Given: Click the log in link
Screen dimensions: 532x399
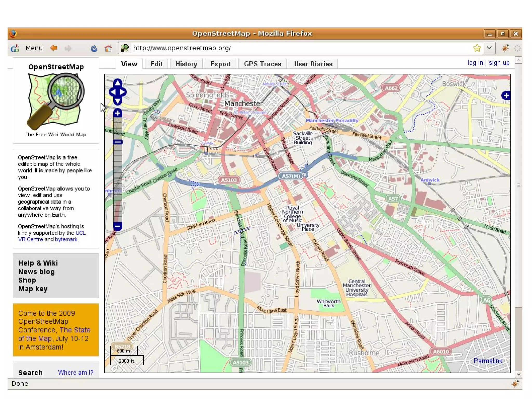Looking at the screenshot, I should 475,63.
